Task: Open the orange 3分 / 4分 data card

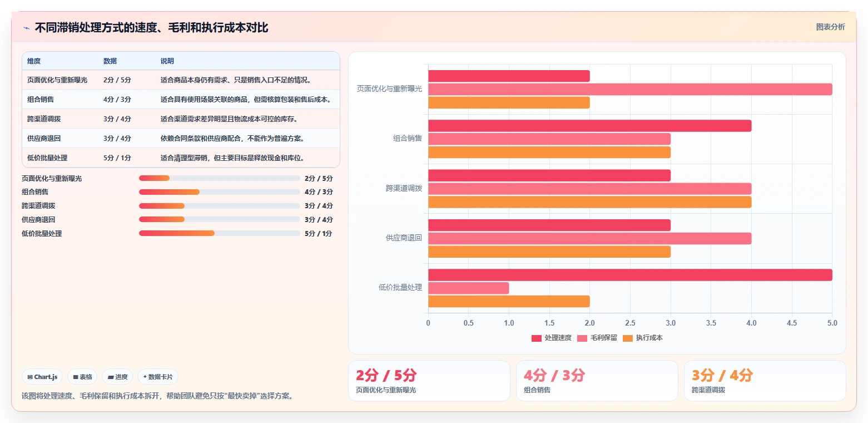Action: (765, 381)
